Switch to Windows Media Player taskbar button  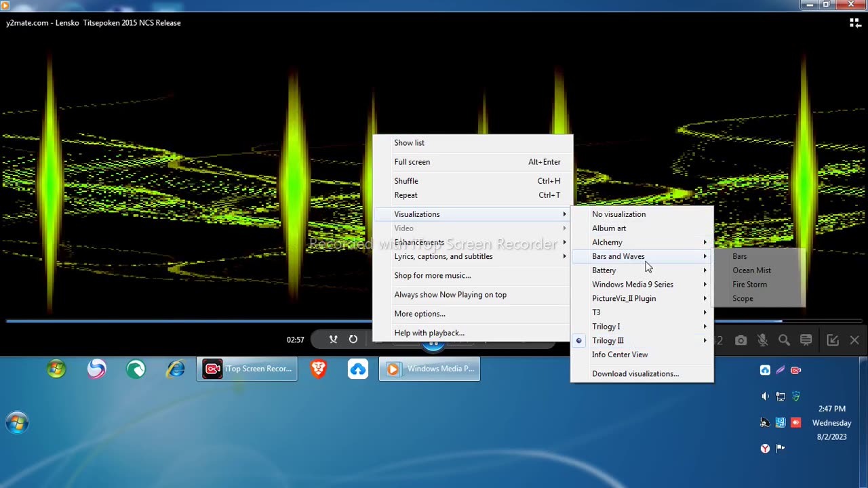(429, 369)
